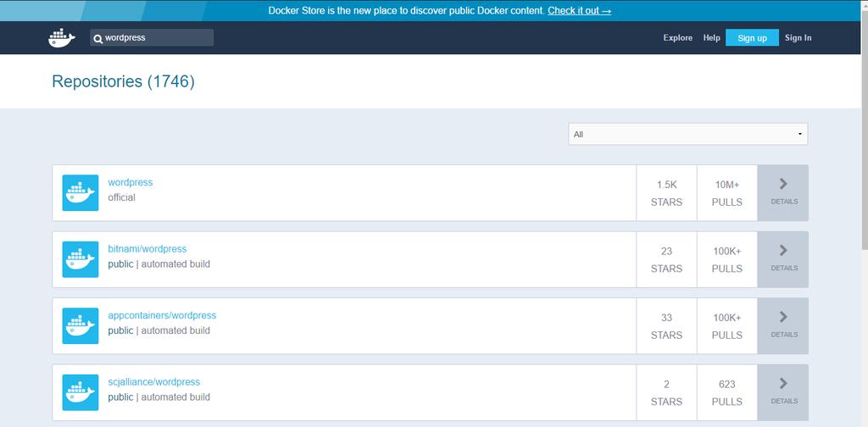Viewport: 868px width, 427px height.
Task: Click the Repositories (1746) heading
Action: (123, 81)
